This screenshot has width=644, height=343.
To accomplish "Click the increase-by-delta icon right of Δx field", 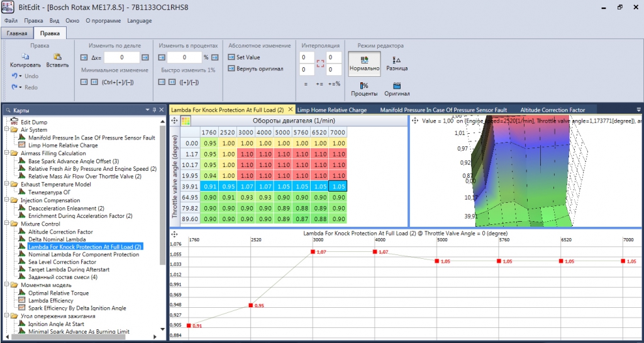I will [145, 58].
